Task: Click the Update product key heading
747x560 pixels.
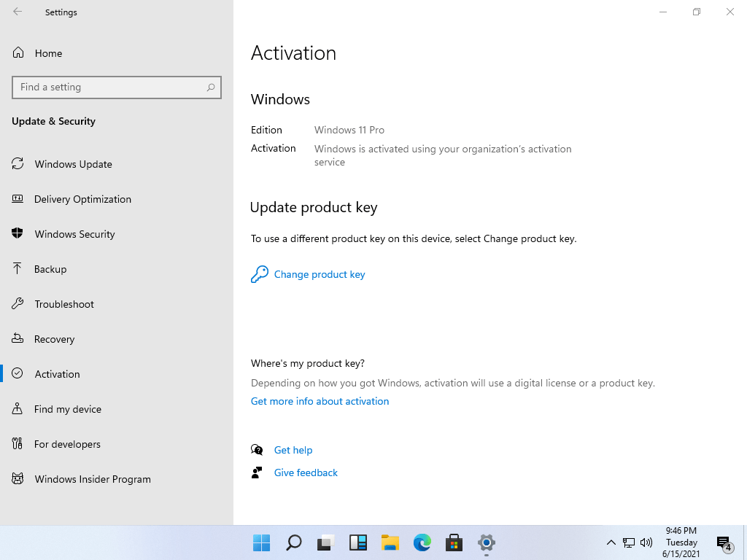Action: click(314, 208)
